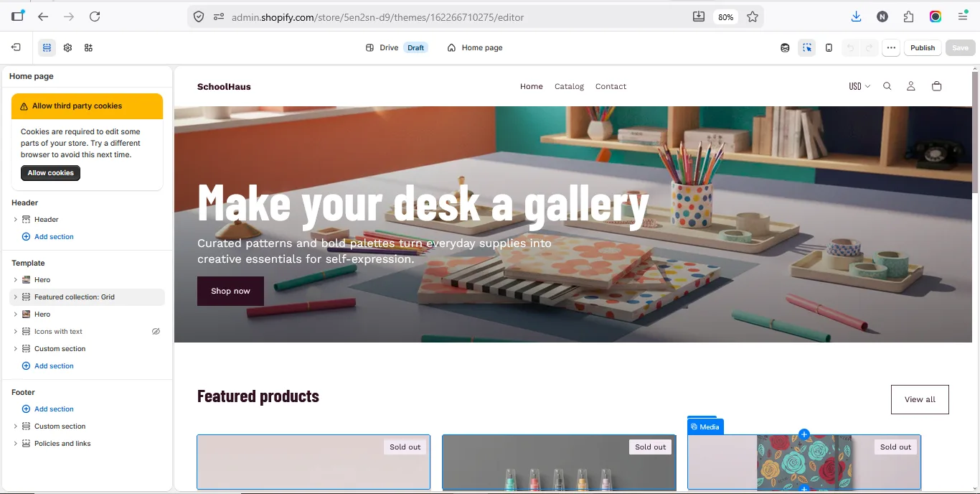Click the N profile avatar icon

(x=882, y=17)
